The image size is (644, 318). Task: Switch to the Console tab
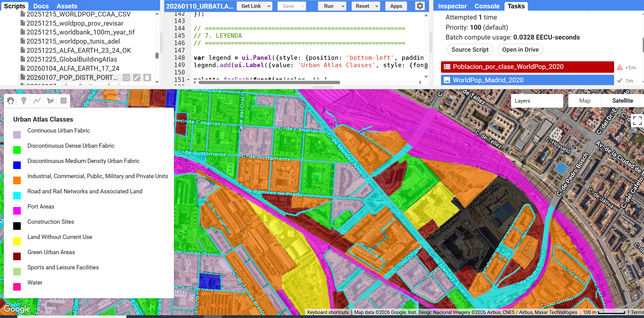coord(487,6)
